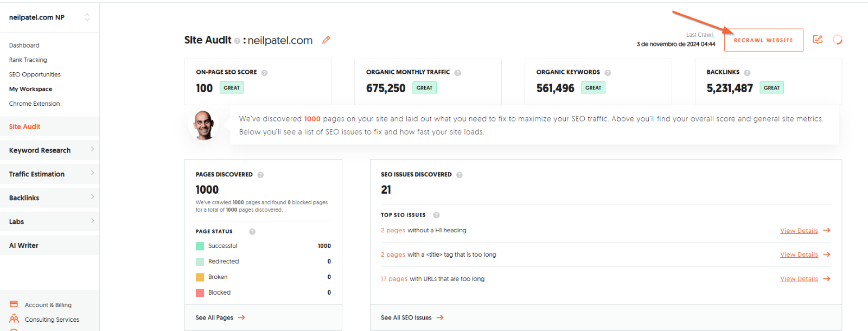This screenshot has height=331, width=868.
Task: Click the GREAT badge for On-Page SEO Score
Action: click(x=232, y=88)
